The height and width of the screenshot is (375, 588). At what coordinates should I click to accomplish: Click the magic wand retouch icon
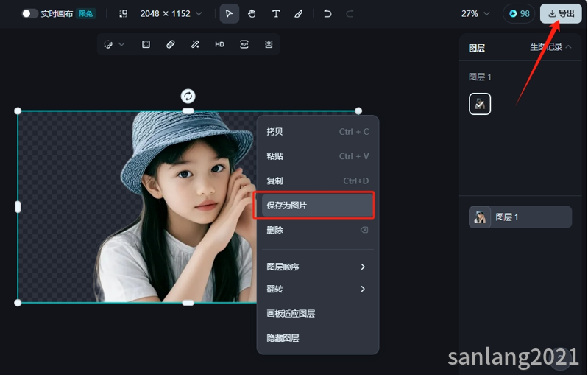[195, 45]
